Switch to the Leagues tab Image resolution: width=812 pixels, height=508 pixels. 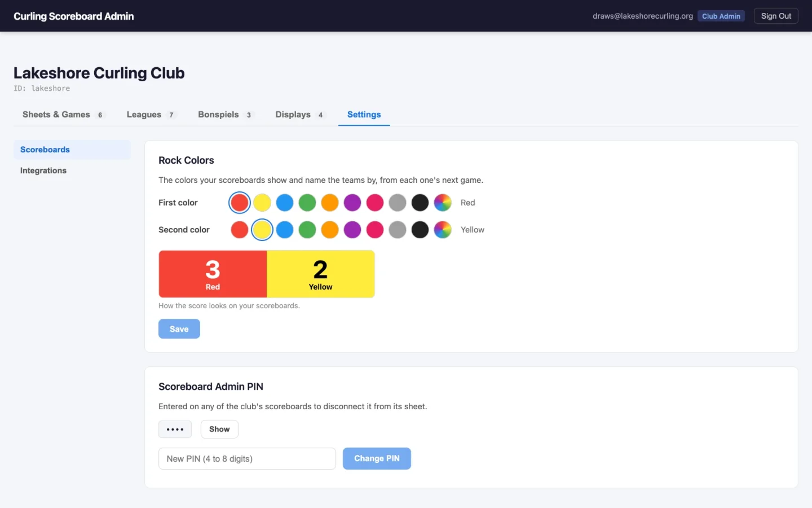tap(152, 115)
